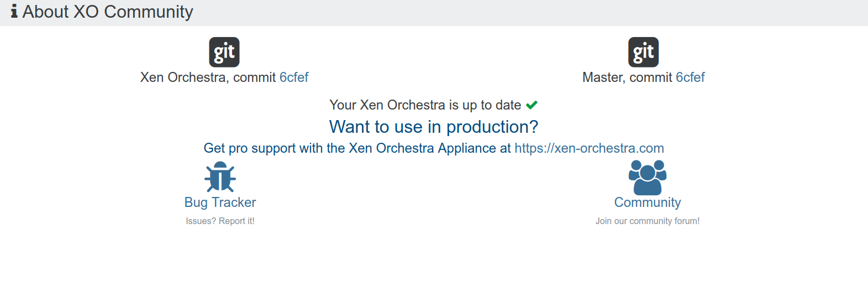Click the "Your Xen Orchestra is up to date" message
868x296 pixels.
[x=425, y=105]
